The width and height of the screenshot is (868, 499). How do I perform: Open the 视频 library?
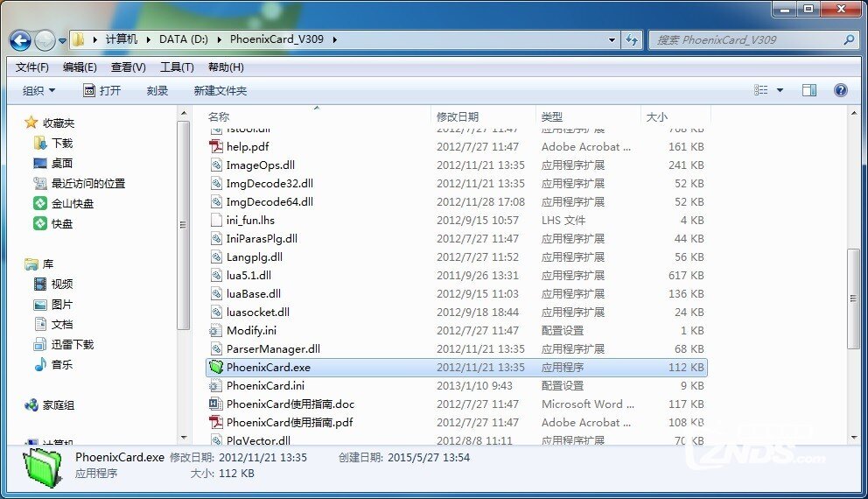[x=61, y=285]
